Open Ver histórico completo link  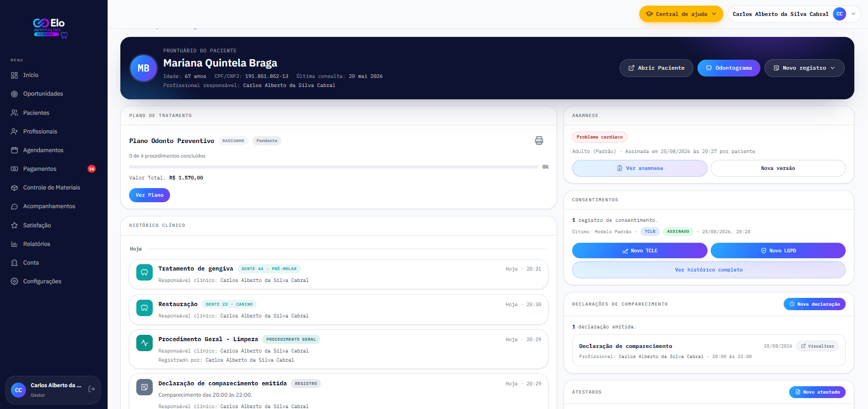pyautogui.click(x=708, y=270)
